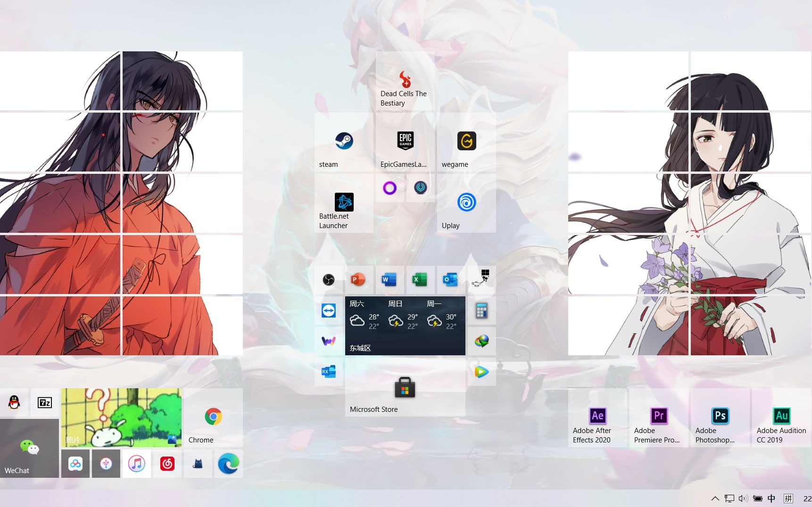Open the Uplay tile
812x507 pixels.
tap(466, 203)
